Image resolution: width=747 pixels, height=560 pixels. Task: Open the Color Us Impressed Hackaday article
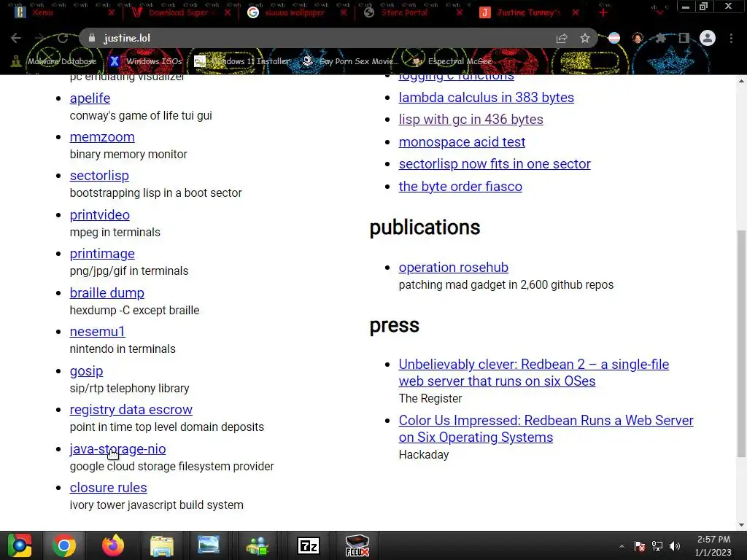tap(546, 429)
